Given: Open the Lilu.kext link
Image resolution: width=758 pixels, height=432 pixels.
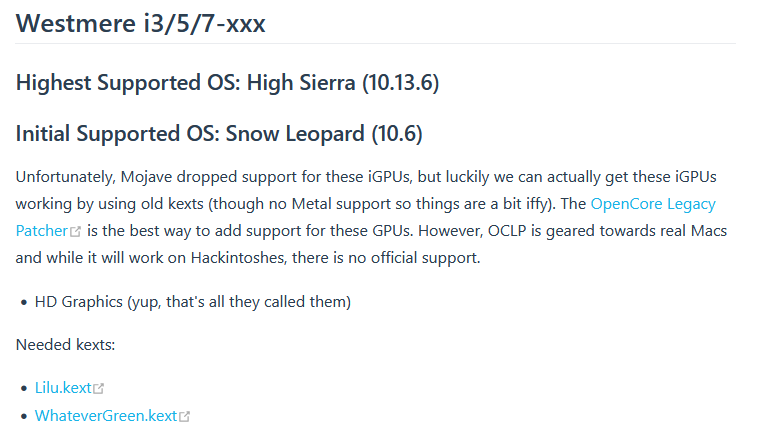Looking at the screenshot, I should coord(63,387).
